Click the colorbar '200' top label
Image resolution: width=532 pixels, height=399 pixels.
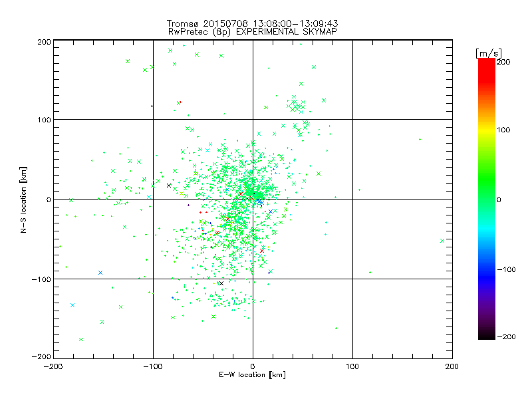[x=503, y=62]
